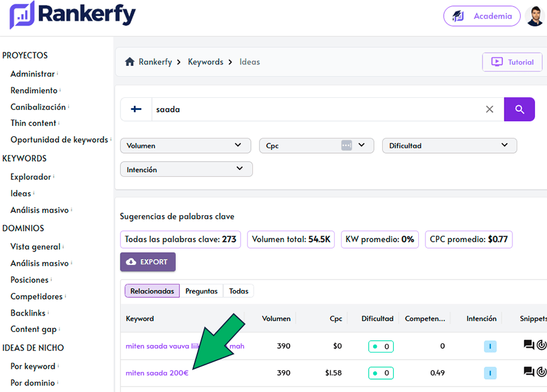Switch to the Todas tab
Viewport: 547px width, 392px height.
click(239, 291)
